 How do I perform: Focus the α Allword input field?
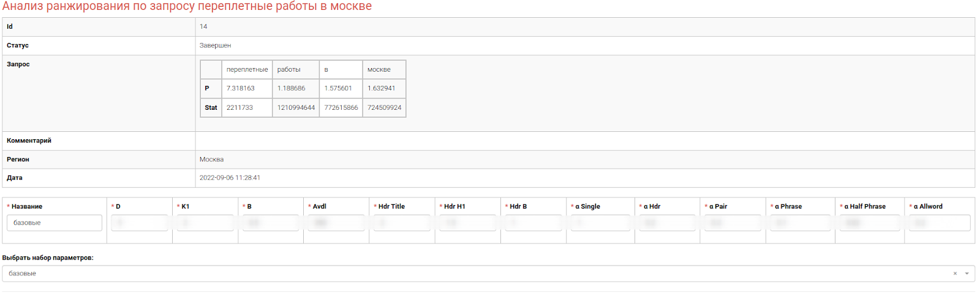coord(939,223)
